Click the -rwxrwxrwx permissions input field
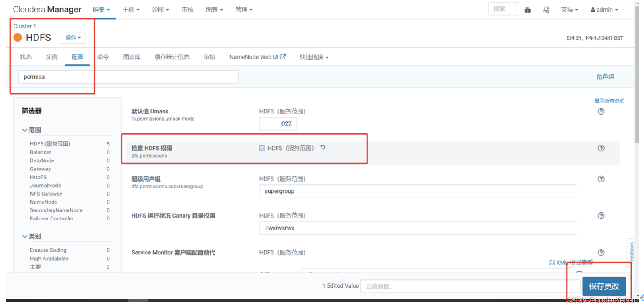 [418, 228]
